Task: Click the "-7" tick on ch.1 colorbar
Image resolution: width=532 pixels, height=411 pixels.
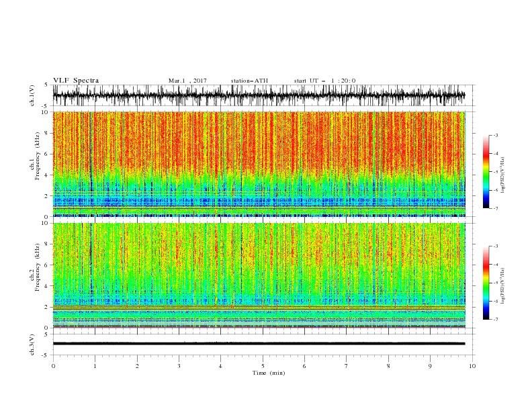Action: (x=496, y=208)
